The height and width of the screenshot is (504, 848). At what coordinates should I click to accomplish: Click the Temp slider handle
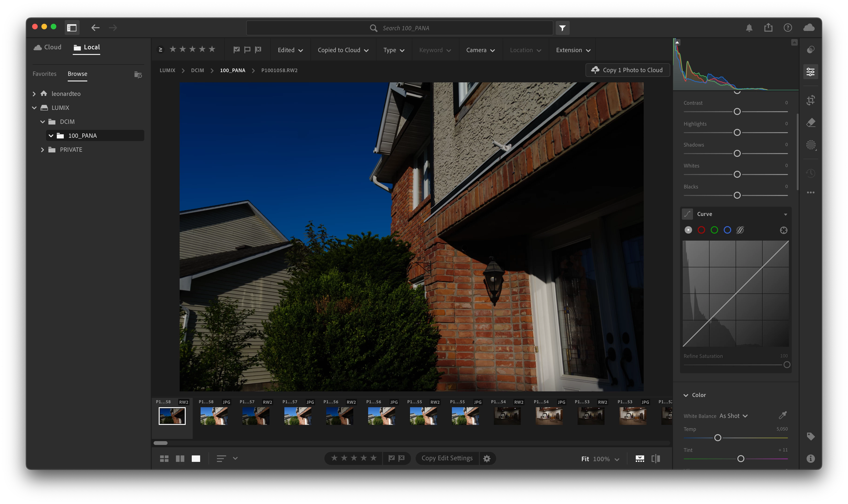tap(718, 438)
